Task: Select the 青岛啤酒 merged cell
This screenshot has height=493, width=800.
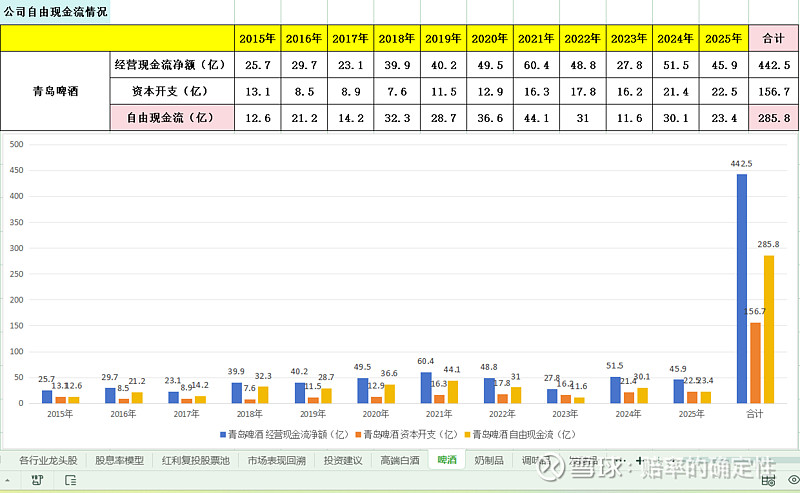Action: [x=55, y=91]
